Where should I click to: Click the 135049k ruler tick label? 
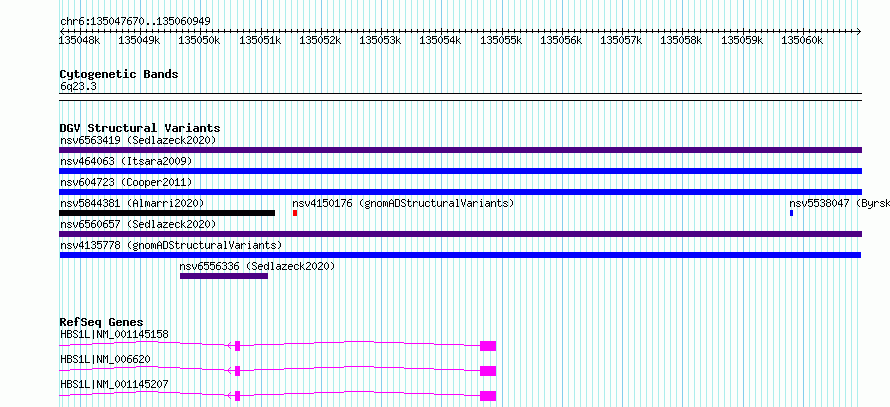(x=139, y=40)
